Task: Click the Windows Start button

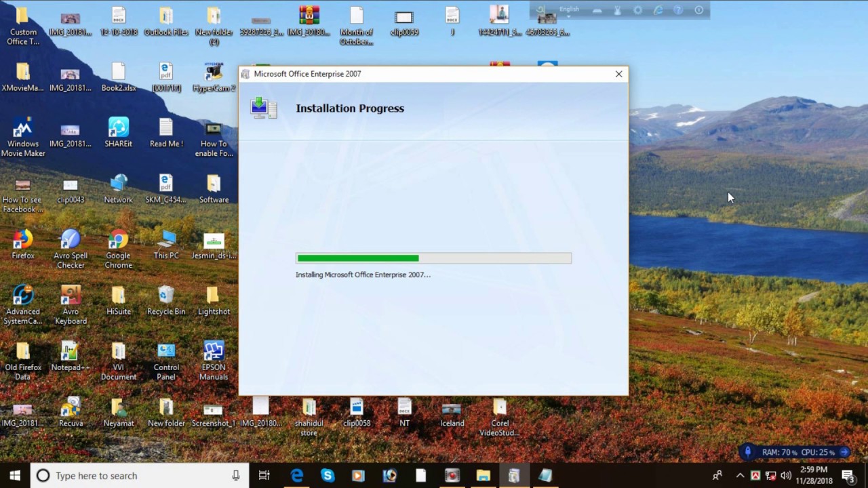Action: [x=15, y=476]
